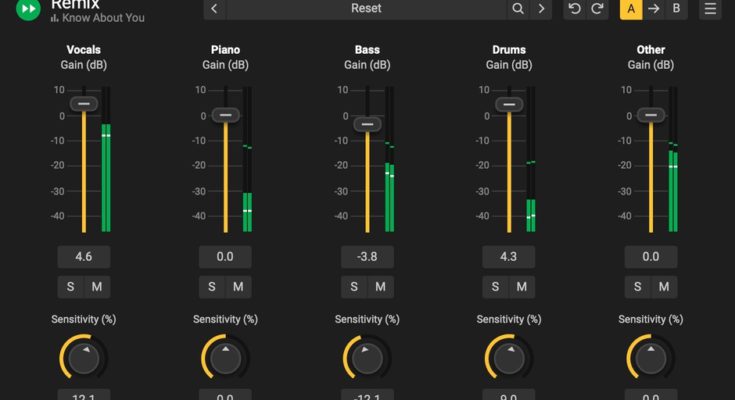
Task: Click the redo arrow icon
Action: (x=597, y=9)
